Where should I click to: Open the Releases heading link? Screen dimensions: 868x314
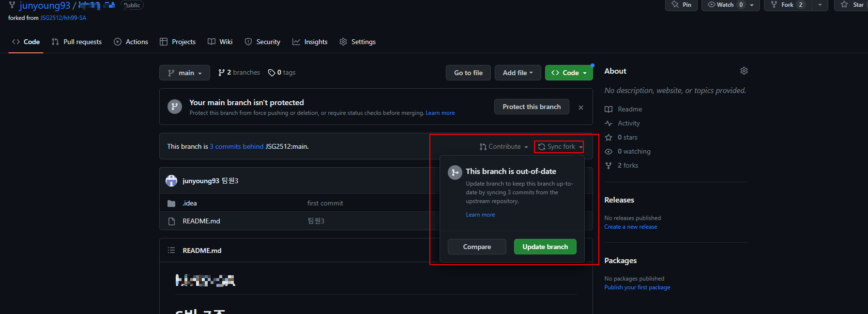tap(619, 200)
